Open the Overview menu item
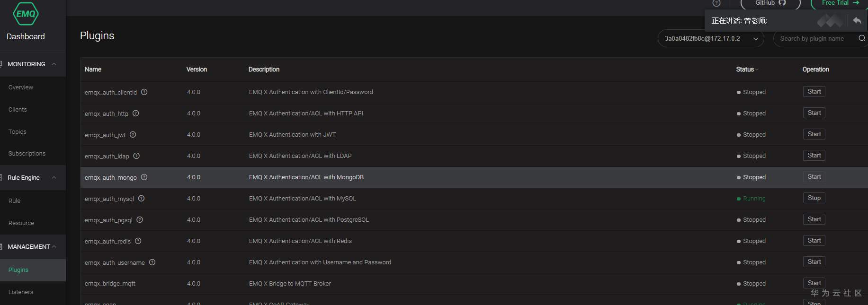 21,87
